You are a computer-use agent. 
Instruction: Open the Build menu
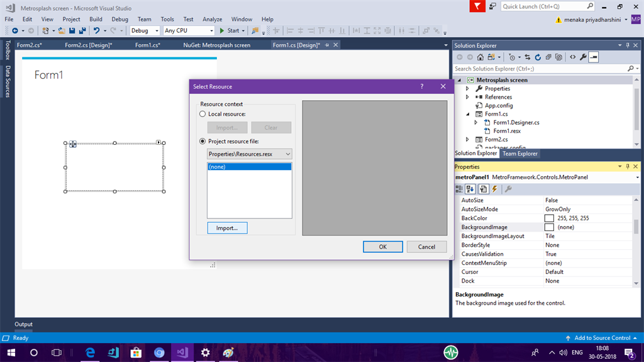point(96,20)
